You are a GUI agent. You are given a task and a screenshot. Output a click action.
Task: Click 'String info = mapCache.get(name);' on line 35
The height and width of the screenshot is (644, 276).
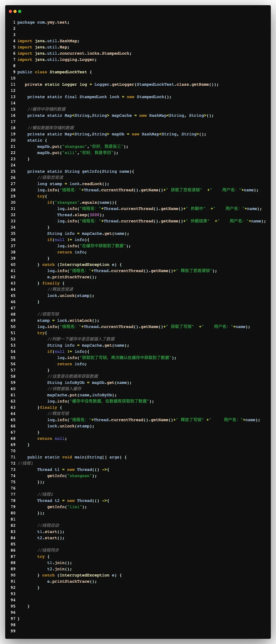[x=88, y=233]
